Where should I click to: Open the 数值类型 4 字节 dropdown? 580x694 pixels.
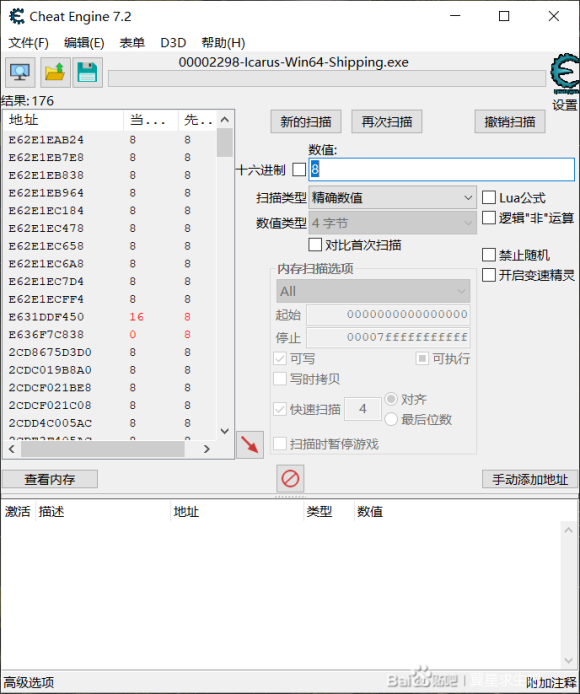pos(393,223)
